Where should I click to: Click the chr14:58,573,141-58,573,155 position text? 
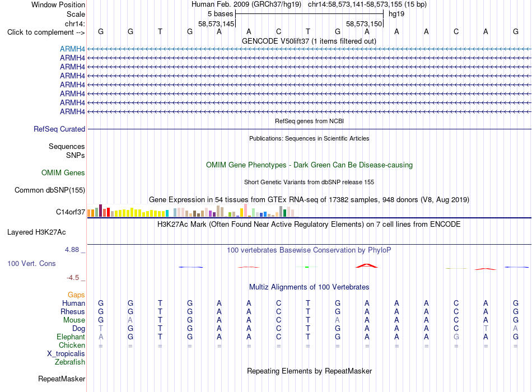click(367, 4)
